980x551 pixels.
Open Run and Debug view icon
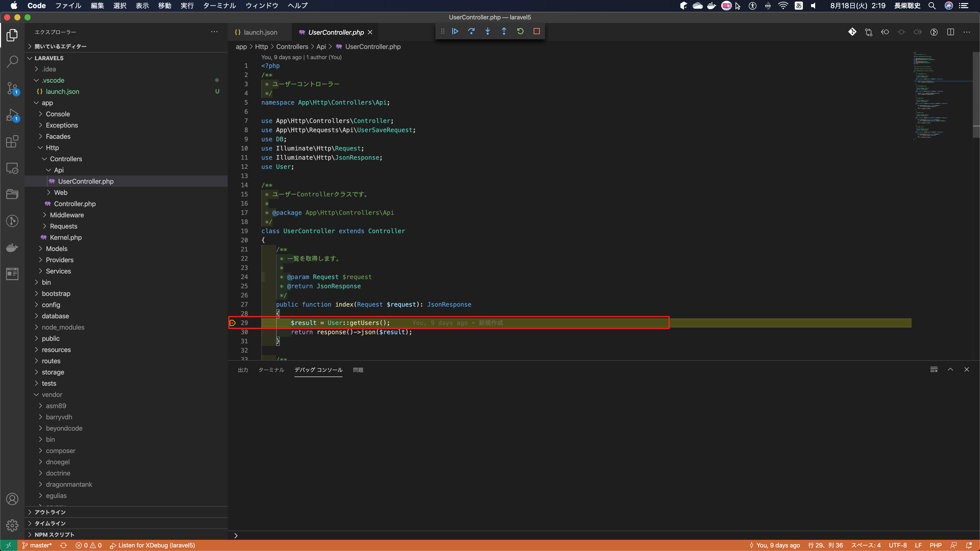[x=12, y=115]
